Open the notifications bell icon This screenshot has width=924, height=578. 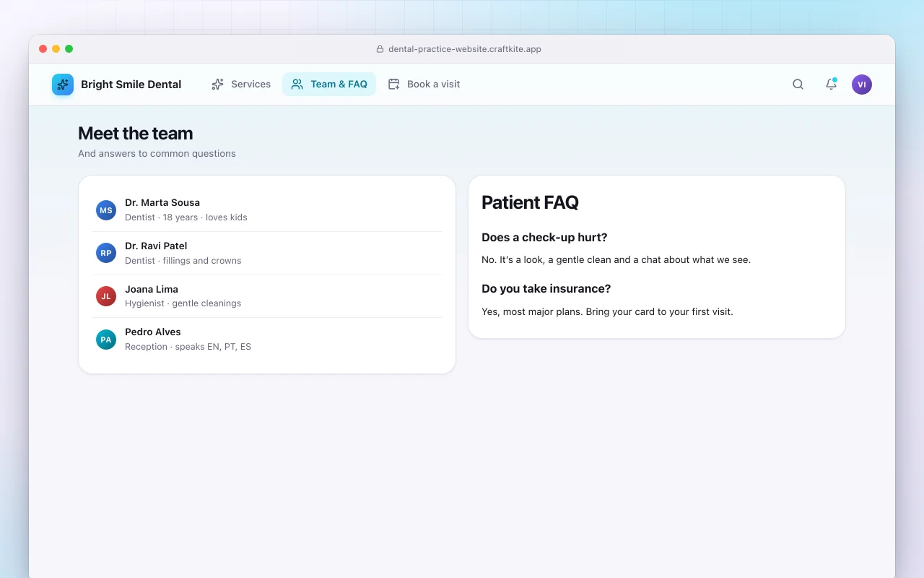click(x=831, y=85)
